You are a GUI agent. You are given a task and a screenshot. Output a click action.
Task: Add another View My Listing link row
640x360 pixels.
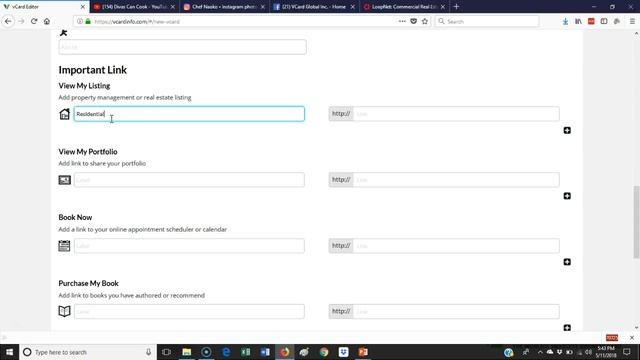(x=567, y=130)
